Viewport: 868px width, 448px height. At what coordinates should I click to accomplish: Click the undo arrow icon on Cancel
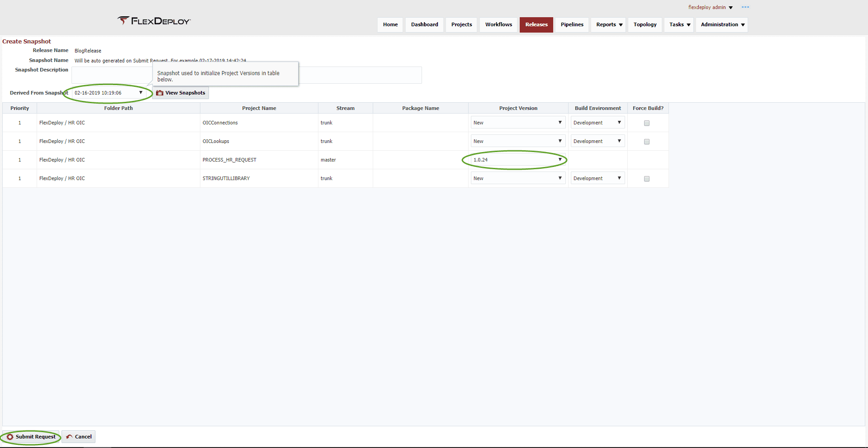[69, 437]
